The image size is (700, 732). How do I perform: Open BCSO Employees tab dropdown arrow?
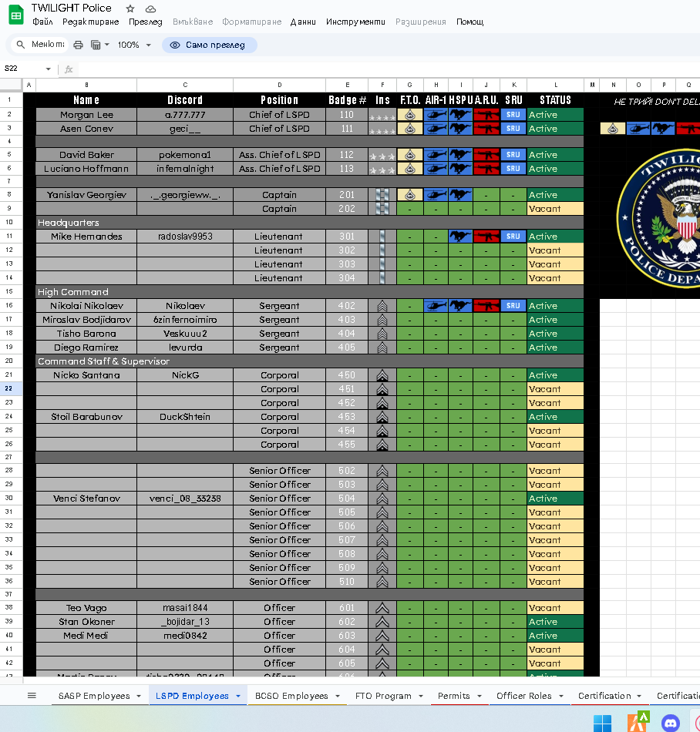(338, 696)
